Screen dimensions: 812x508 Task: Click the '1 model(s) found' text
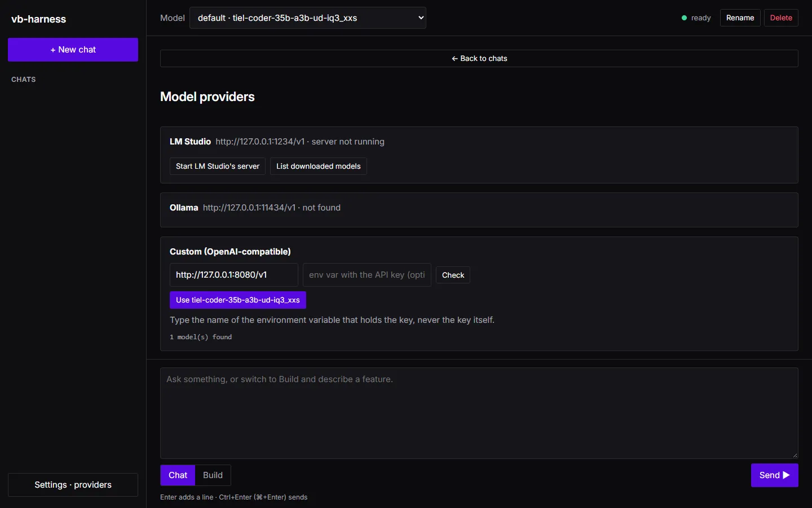tap(201, 337)
